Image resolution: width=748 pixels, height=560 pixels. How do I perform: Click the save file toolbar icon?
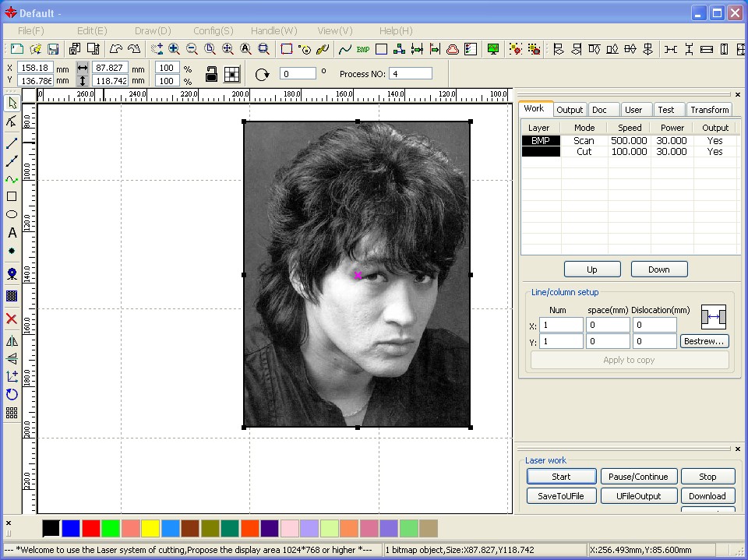(53, 49)
